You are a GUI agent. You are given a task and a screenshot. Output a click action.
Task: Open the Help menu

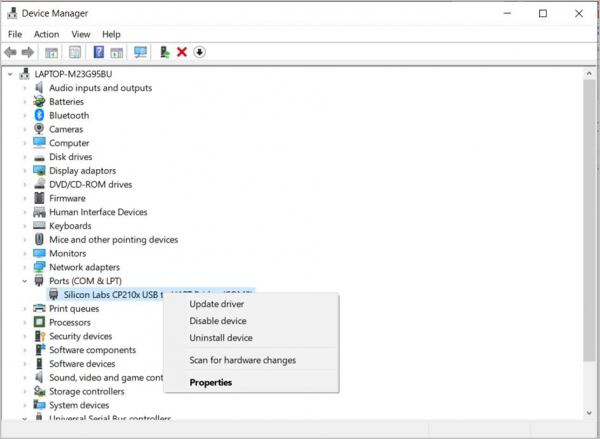[x=111, y=34]
